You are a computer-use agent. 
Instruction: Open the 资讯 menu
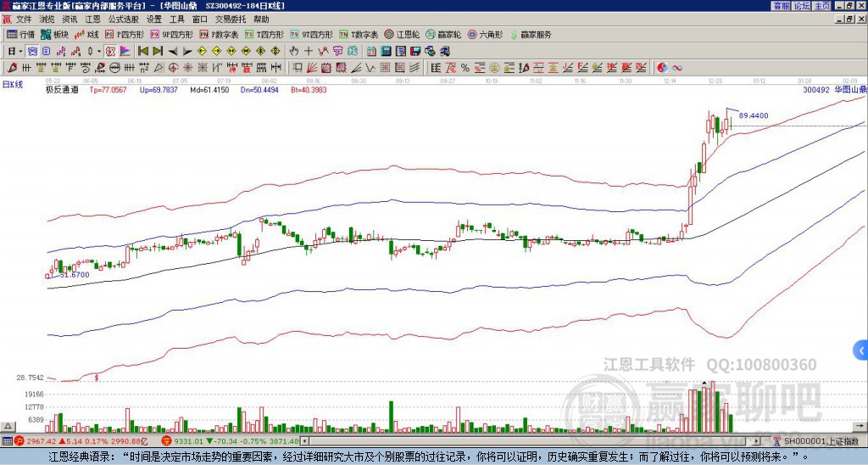70,20
